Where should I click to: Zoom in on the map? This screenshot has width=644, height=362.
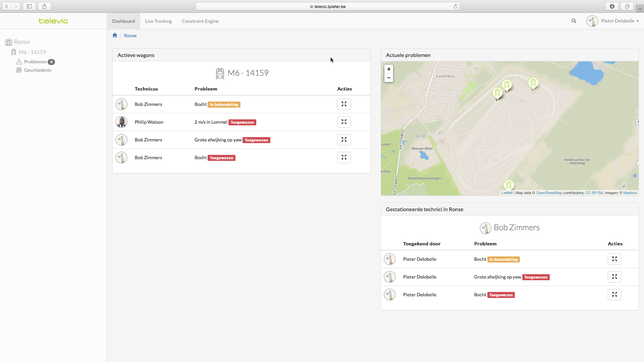389,69
